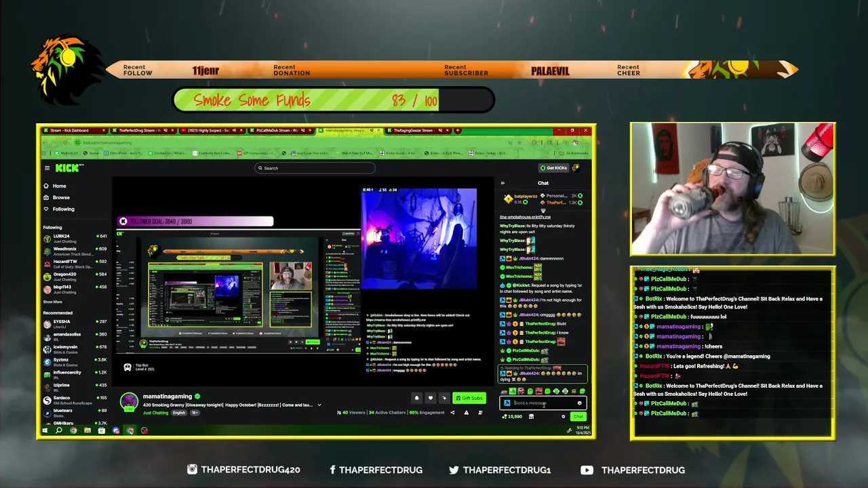Screen dimensions: 868x488
Task: Mute the Highly Suspect tab speaker icon
Action: coord(235,130)
